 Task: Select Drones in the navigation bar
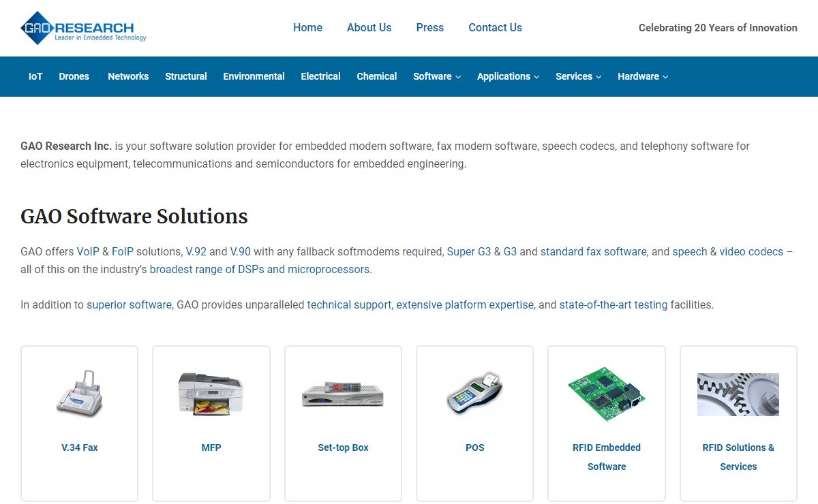tap(74, 76)
